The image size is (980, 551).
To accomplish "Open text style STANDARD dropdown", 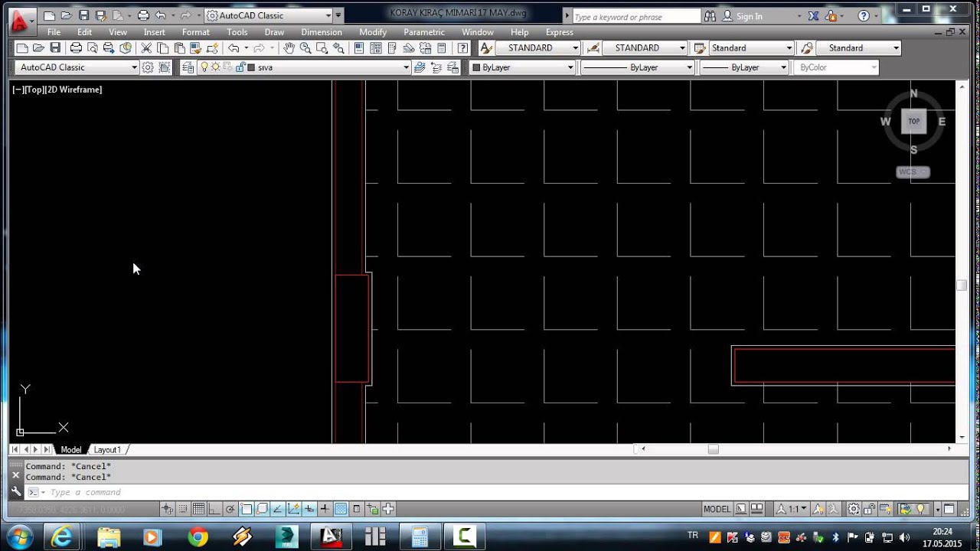I will [x=576, y=47].
